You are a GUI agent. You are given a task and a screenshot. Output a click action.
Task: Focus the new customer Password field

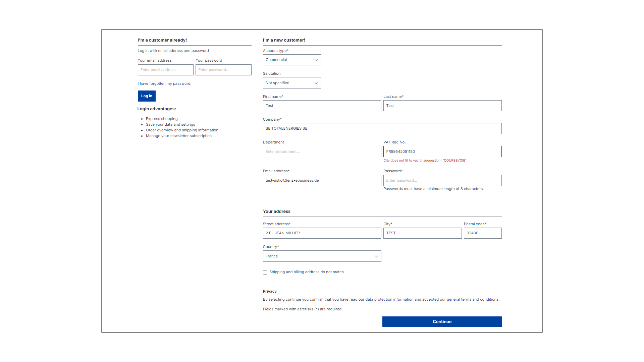pyautogui.click(x=442, y=180)
